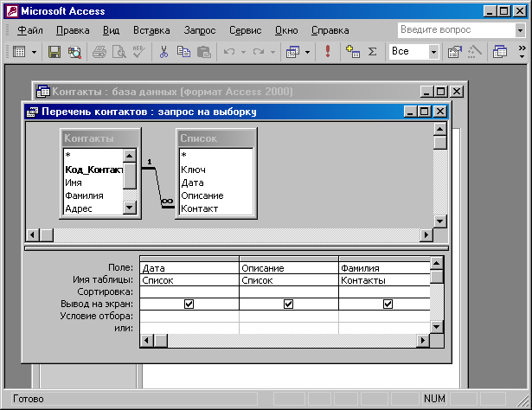This screenshot has width=532, height=410.
Task: Open the Окно menu
Action: click(286, 30)
